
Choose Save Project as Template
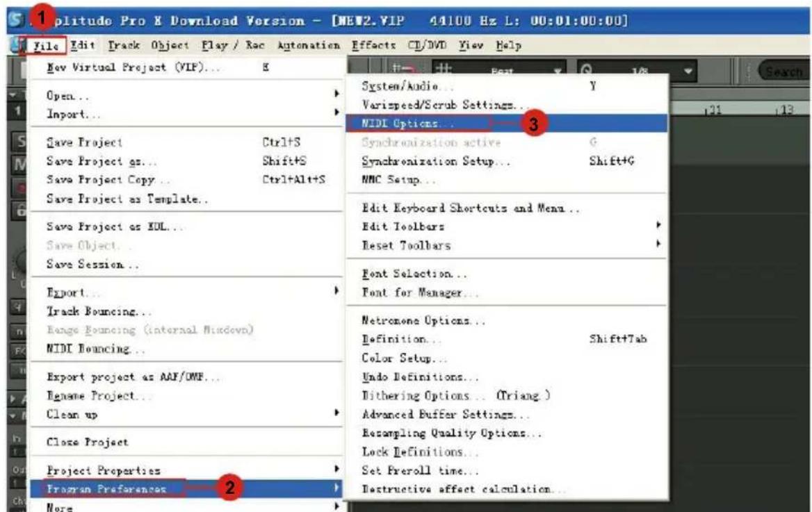(186, 199)
